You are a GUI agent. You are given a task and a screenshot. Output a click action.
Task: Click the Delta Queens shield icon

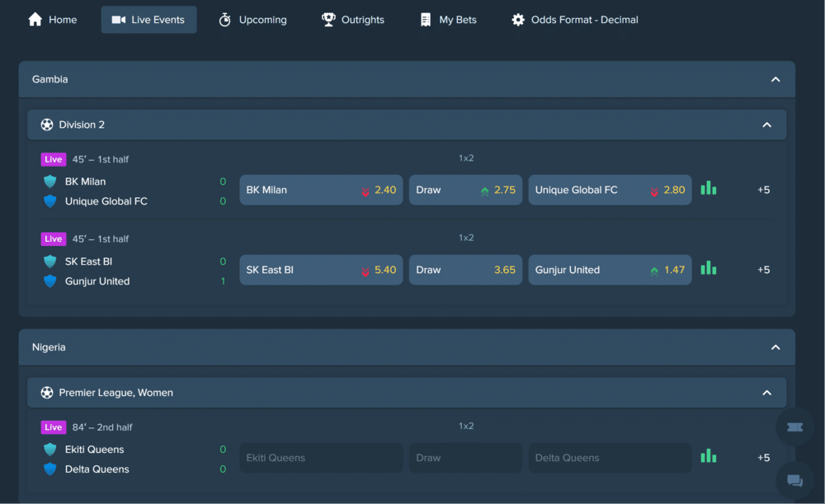50,469
